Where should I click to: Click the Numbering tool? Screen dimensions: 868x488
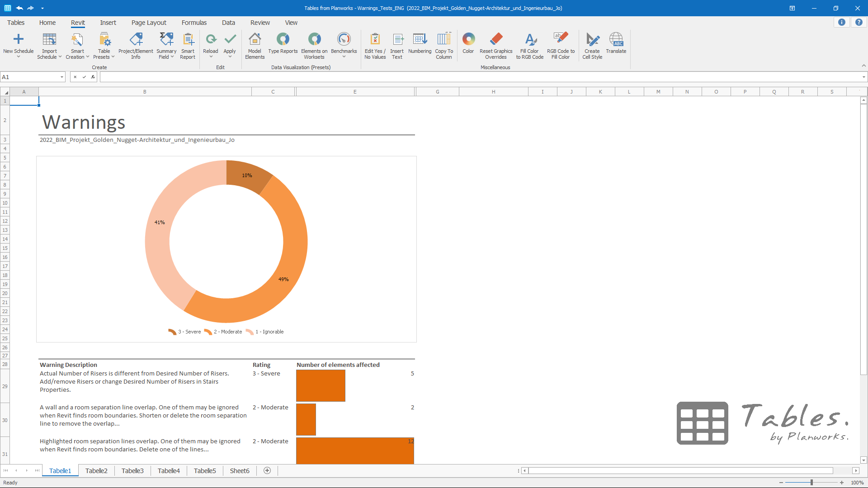point(420,40)
